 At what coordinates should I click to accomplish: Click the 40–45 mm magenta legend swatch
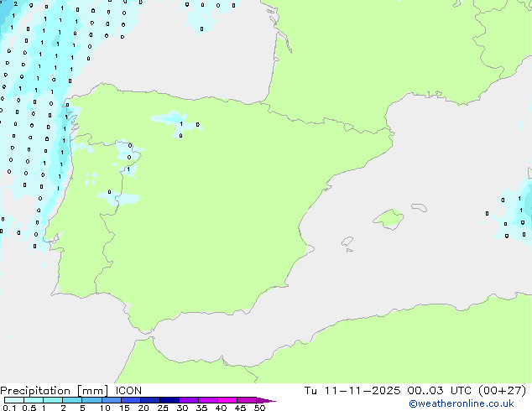point(227,400)
